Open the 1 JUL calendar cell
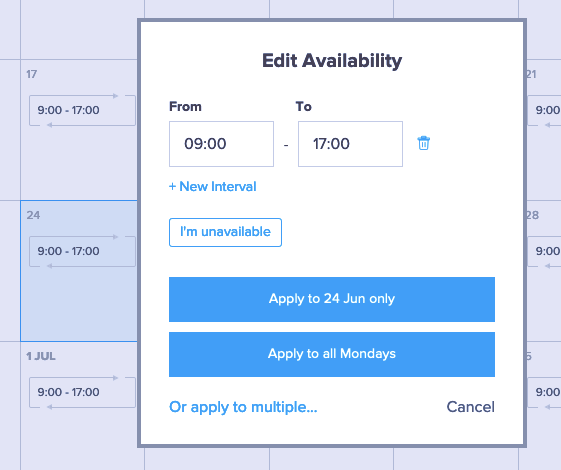Viewport: 561px width, 470px height. 79,406
